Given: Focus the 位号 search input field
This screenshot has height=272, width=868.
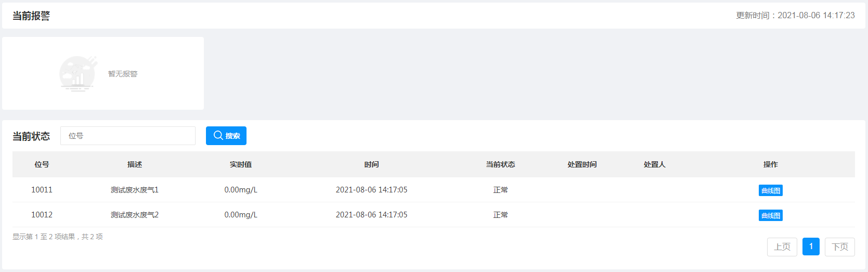Looking at the screenshot, I should coord(128,136).
